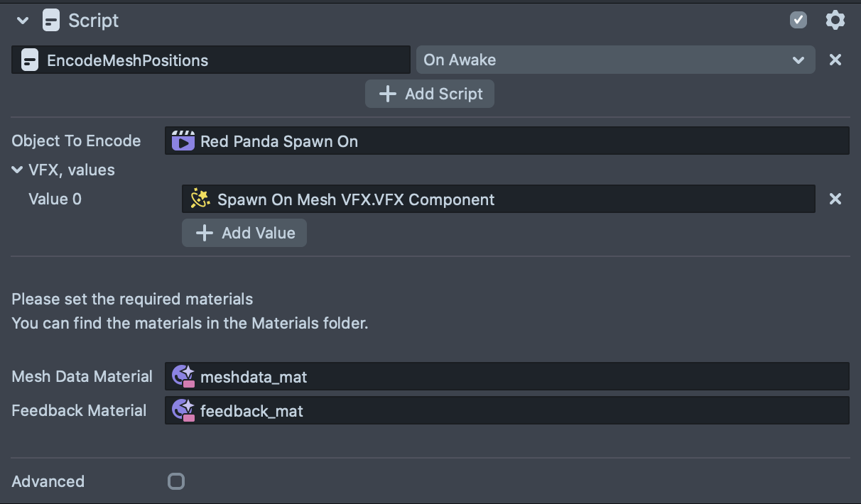The width and height of the screenshot is (861, 504).
Task: Click the Add Script button
Action: pos(430,94)
